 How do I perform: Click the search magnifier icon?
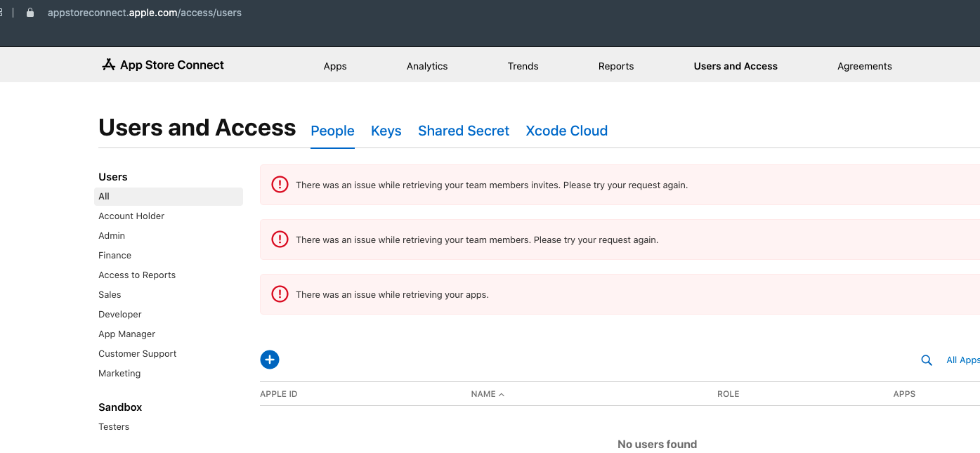(x=927, y=360)
